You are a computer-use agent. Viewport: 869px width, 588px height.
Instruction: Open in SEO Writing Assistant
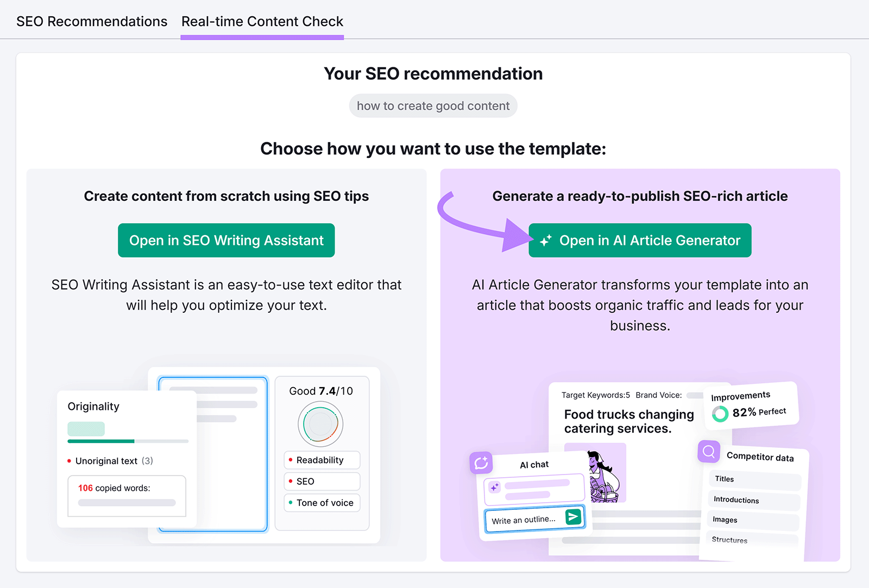(x=226, y=240)
